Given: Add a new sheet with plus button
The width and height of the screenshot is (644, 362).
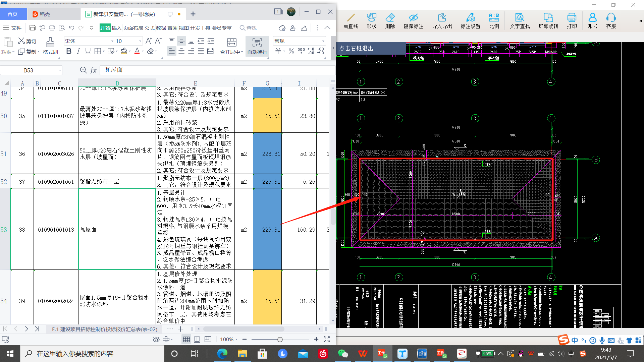Looking at the screenshot, I should click(180, 329).
